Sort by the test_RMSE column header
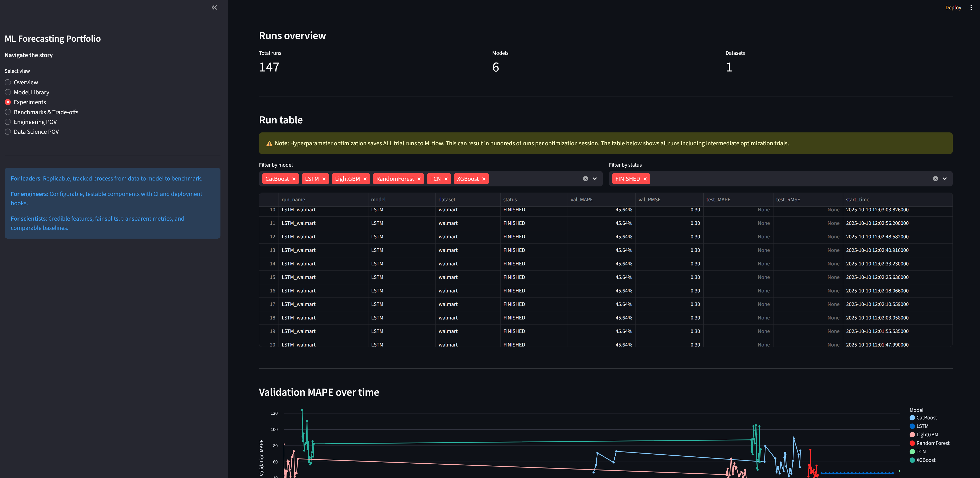The height and width of the screenshot is (478, 980). [x=808, y=200]
